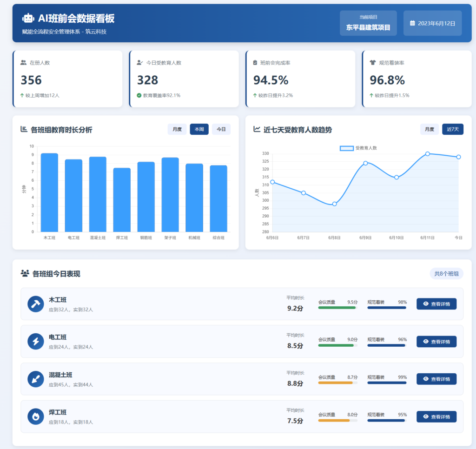Select the 6月9日 data point on the trend line
The width and height of the screenshot is (476, 449).
tap(366, 163)
